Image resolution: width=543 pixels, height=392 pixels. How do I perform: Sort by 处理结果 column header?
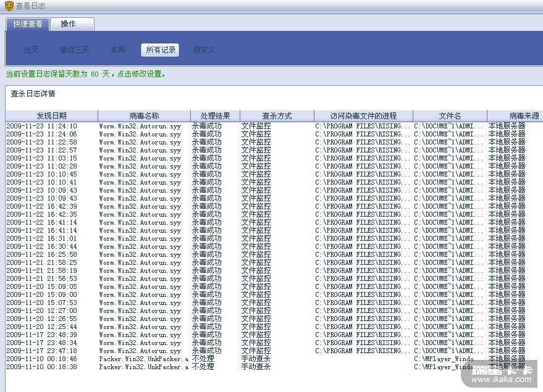215,116
